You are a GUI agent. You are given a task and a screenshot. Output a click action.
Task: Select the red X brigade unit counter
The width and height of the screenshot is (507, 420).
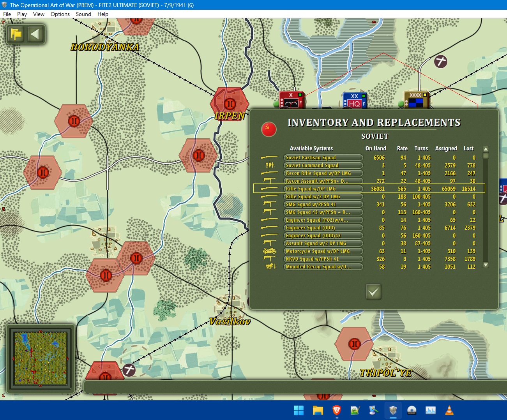point(291,100)
